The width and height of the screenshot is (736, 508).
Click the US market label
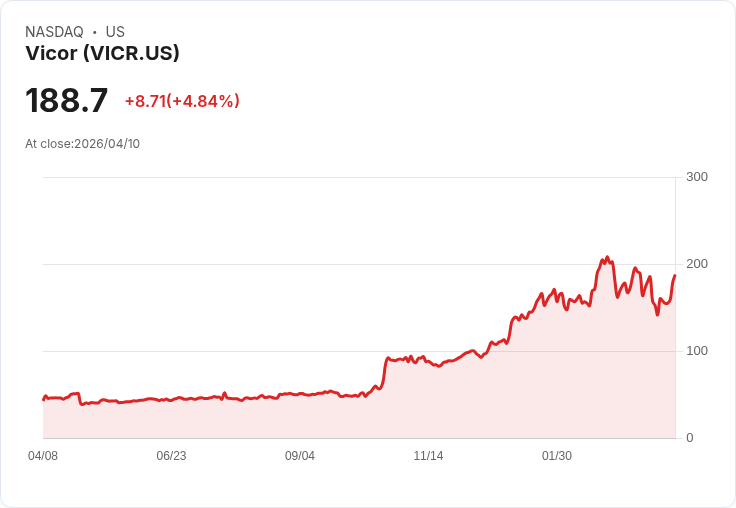pos(115,32)
